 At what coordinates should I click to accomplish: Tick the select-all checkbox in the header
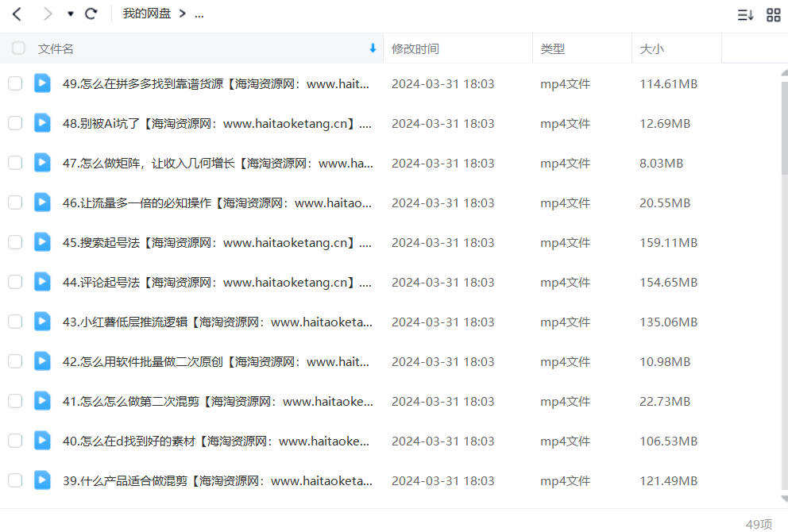pyautogui.click(x=18, y=48)
